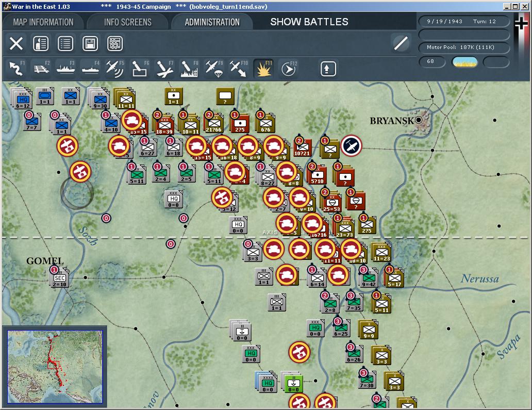Open the player info card icon

click(41, 44)
